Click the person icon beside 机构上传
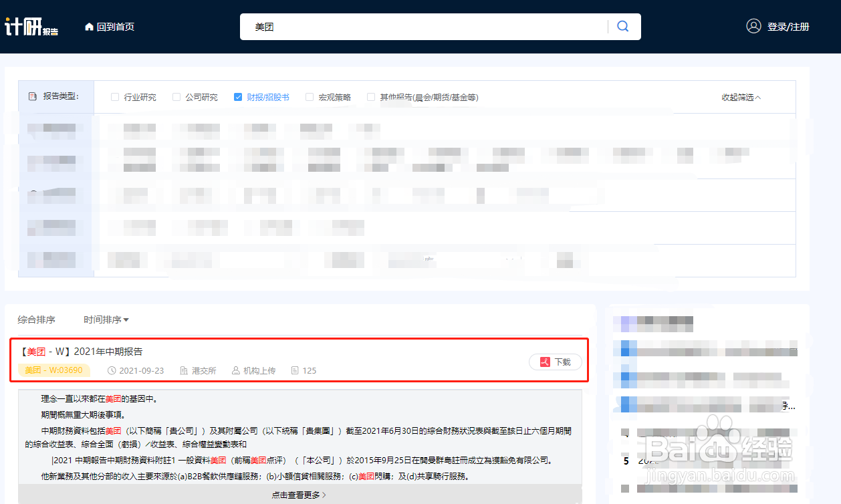Screen dimensions: 841x504 tap(235, 370)
